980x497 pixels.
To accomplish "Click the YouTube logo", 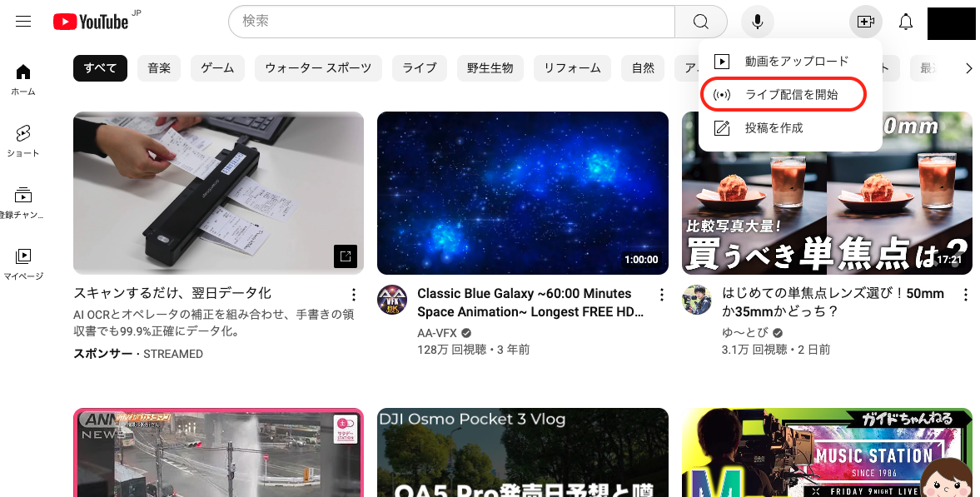I will (x=91, y=22).
